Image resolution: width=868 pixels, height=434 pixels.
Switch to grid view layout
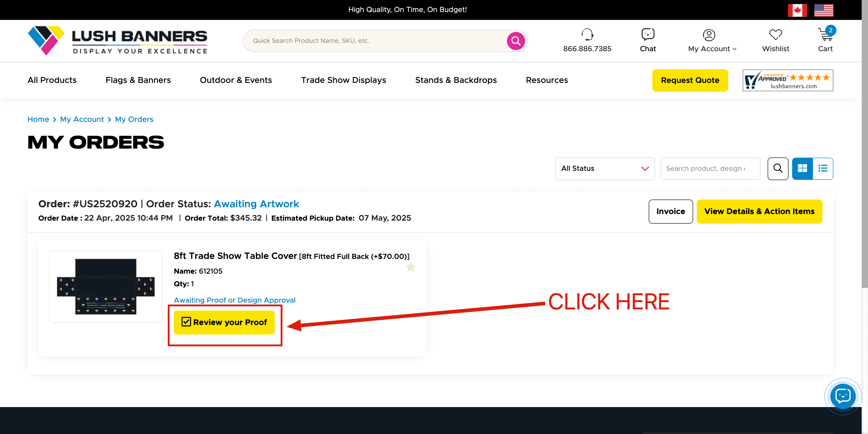(802, 169)
